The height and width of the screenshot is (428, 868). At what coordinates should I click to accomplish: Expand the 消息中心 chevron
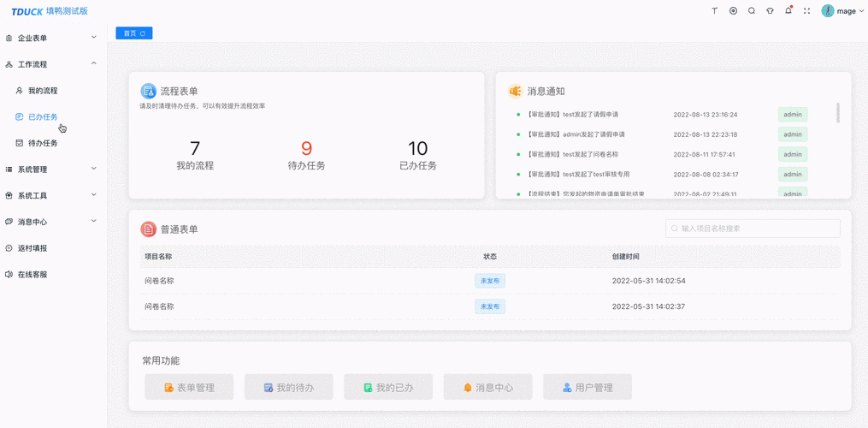pyautogui.click(x=93, y=221)
